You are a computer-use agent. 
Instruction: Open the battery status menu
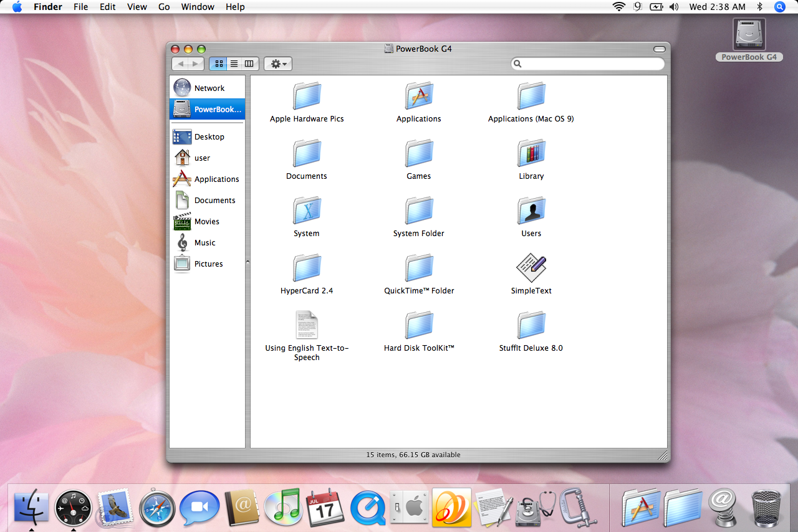coord(656,7)
